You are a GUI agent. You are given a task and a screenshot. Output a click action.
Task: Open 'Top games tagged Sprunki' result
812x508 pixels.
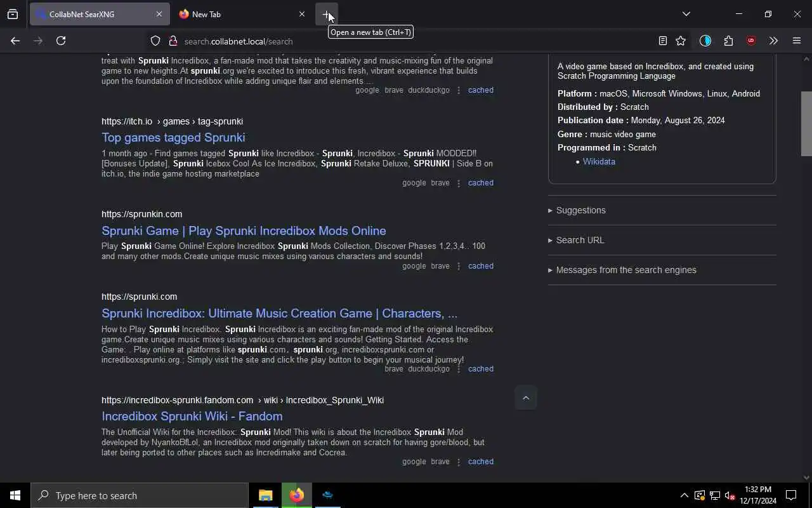tap(173, 138)
